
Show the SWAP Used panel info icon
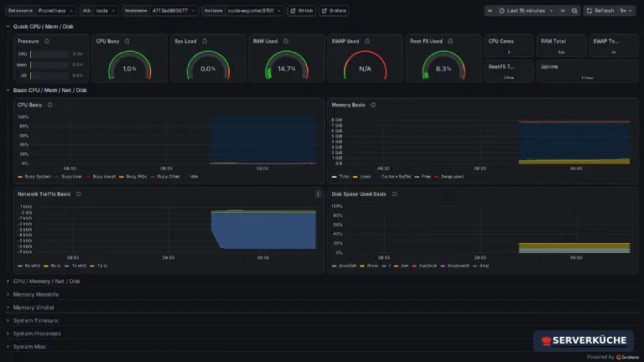pyautogui.click(x=367, y=41)
